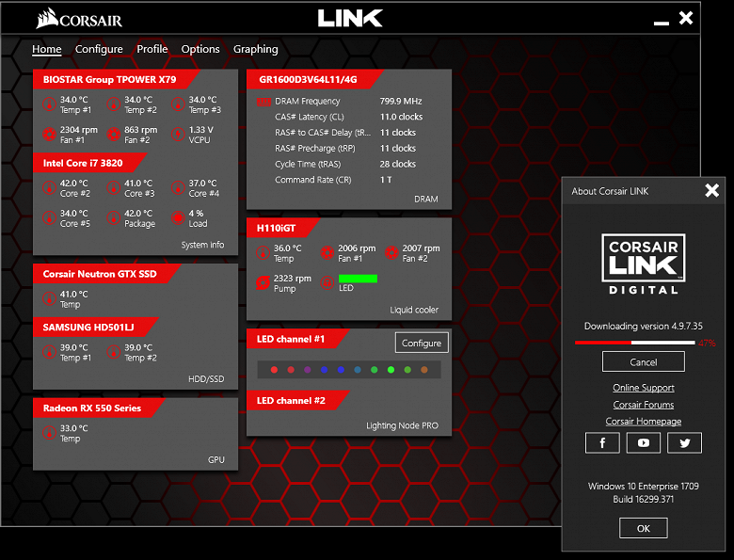Click the Radeon RX 550 Temp icon
The width and height of the screenshot is (734, 560).
tap(50, 433)
